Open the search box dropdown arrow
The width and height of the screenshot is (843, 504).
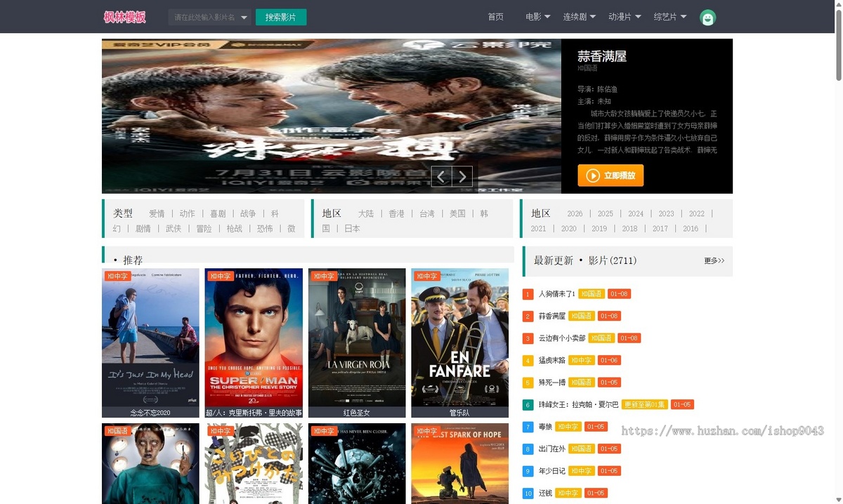[x=244, y=17]
